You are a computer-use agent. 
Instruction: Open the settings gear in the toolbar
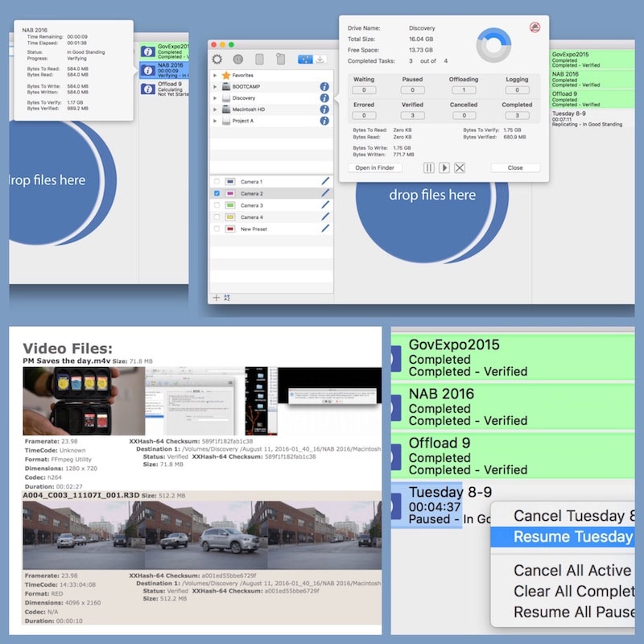pos(217,59)
